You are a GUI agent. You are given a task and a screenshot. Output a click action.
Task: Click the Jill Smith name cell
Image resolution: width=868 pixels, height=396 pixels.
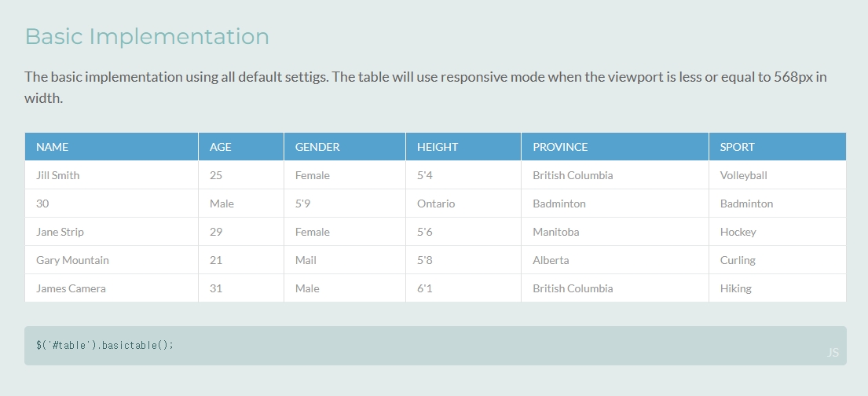tap(112, 175)
